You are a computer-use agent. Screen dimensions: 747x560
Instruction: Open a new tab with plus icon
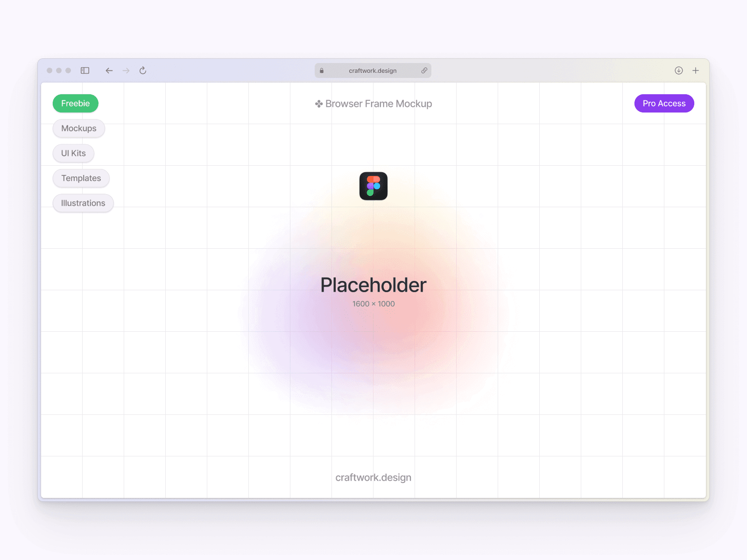[x=696, y=70]
